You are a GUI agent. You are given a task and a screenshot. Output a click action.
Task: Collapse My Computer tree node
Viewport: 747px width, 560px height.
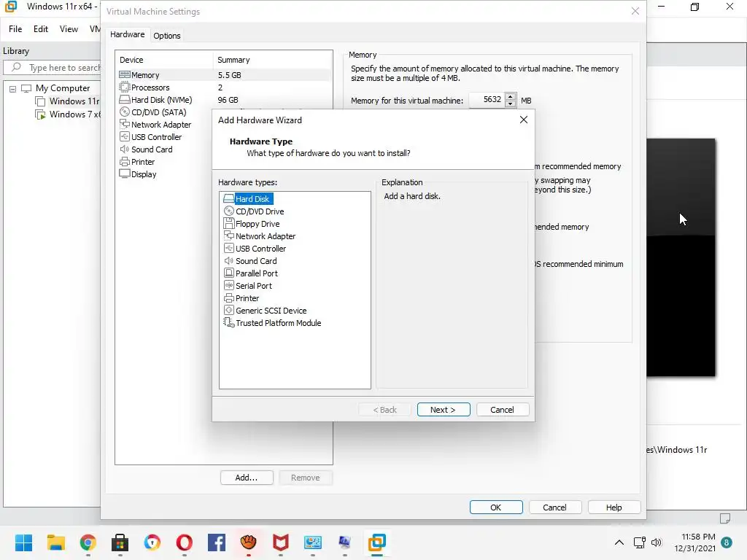click(13, 88)
